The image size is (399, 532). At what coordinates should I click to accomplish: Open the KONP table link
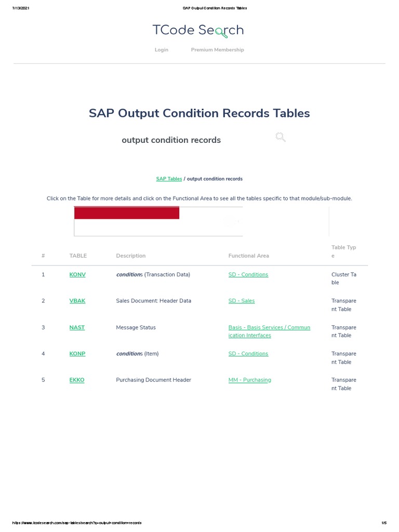(77, 354)
